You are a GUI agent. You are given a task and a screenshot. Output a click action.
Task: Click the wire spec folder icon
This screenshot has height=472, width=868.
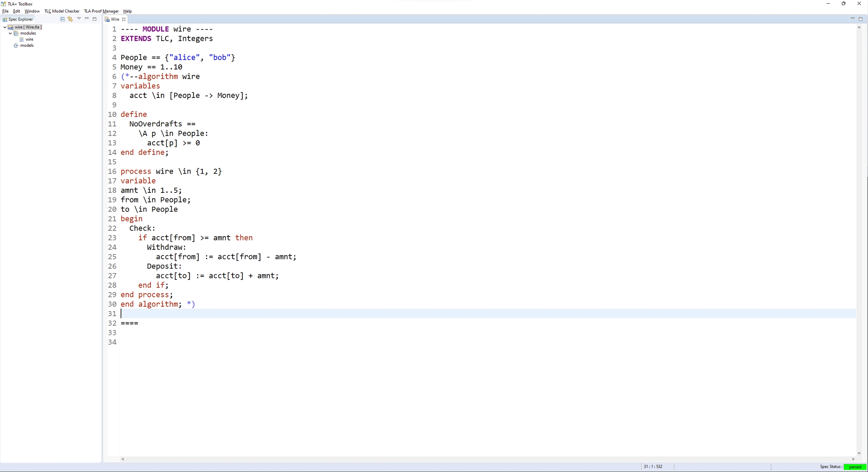tap(11, 27)
